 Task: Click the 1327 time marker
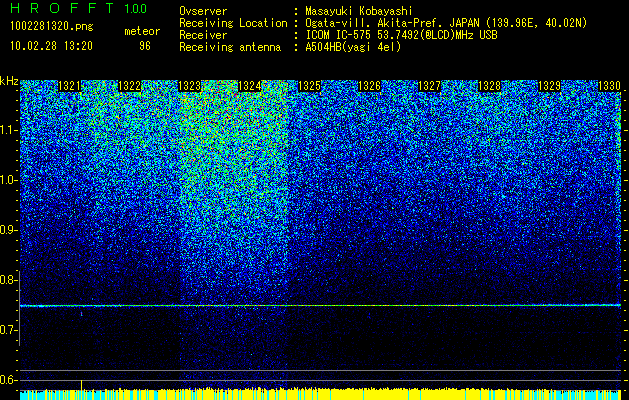[x=429, y=86]
